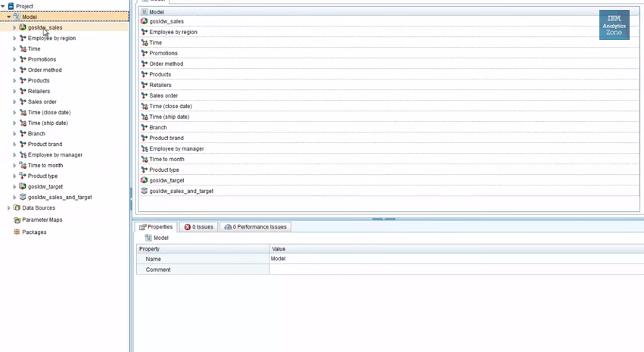The height and width of the screenshot is (352, 644).
Task: Click the Product type icon in model list
Action: pyautogui.click(x=144, y=170)
